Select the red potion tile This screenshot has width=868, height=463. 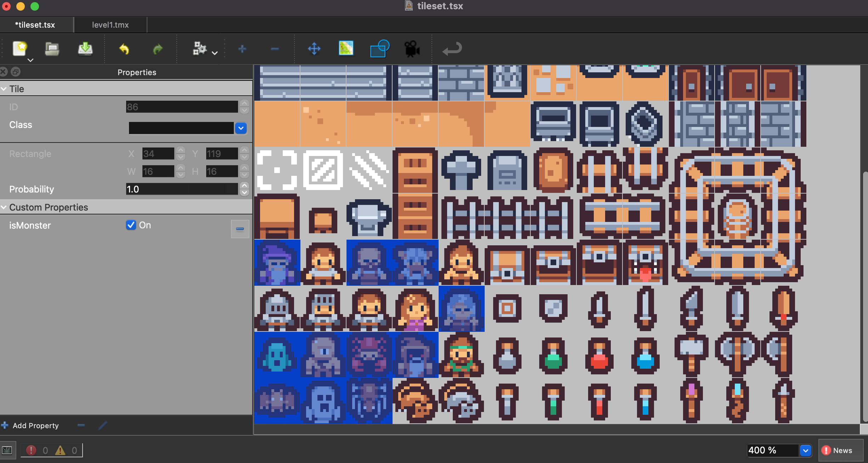coord(599,355)
